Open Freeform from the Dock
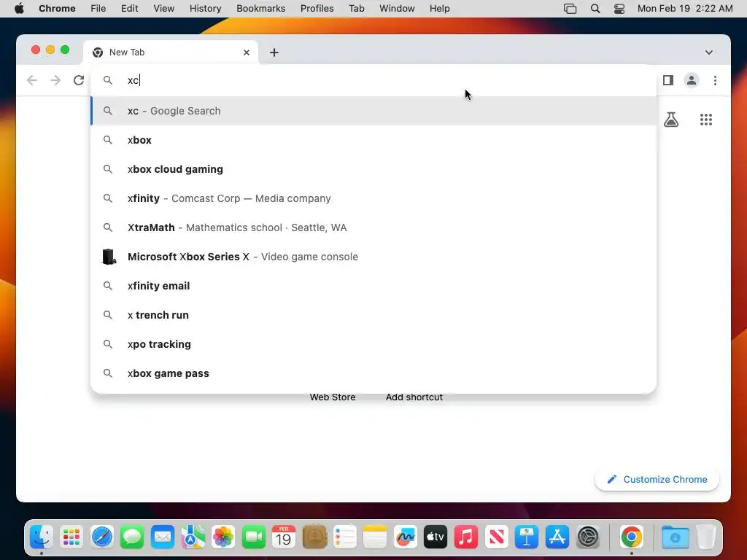 coord(405,537)
